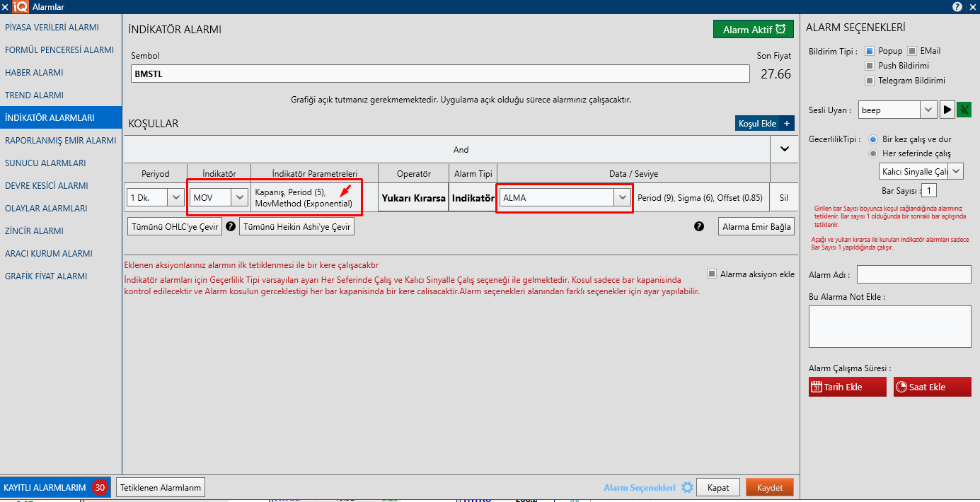Expand the ALMA data level dropdown
Screen dimensions: 980x502
[622, 198]
